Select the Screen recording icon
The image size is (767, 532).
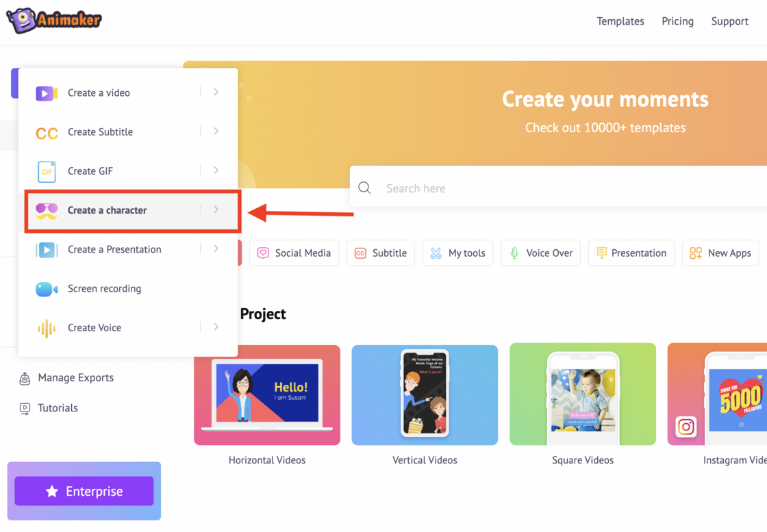coord(45,288)
